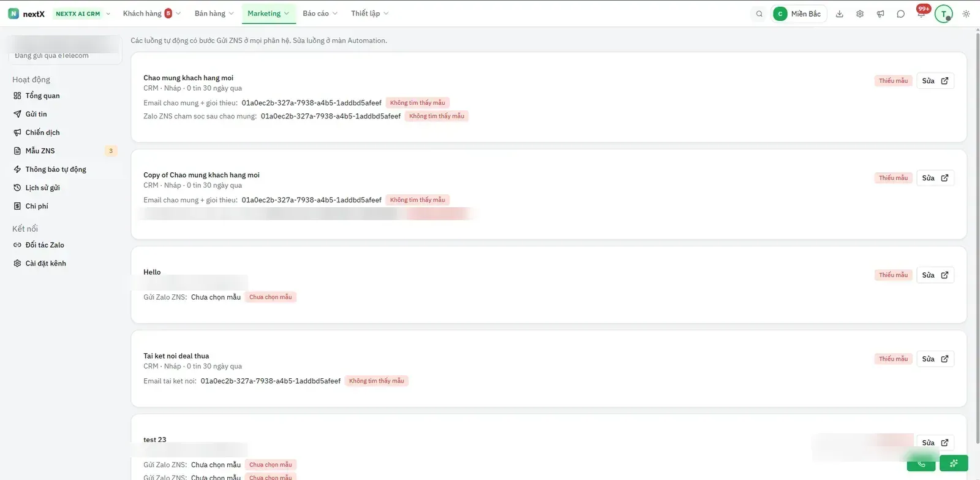The height and width of the screenshot is (480, 980).
Task: Open the search icon in top bar
Action: (x=759, y=13)
